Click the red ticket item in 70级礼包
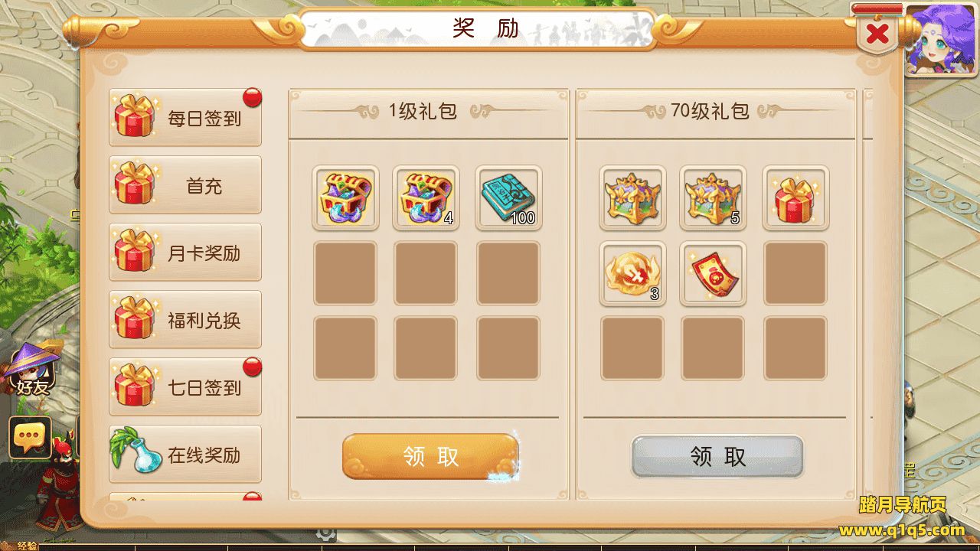 714,273
